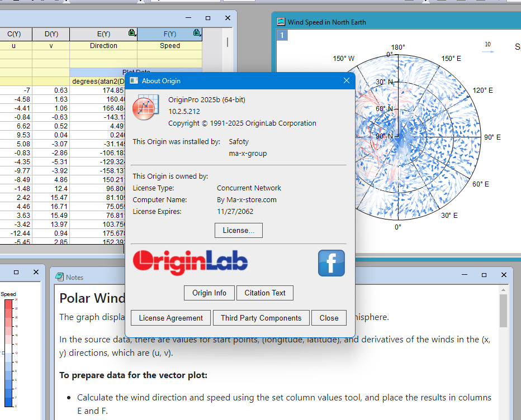The image size is (521, 420).
Task: Click the 'Direction' long name cell
Action: point(103,46)
